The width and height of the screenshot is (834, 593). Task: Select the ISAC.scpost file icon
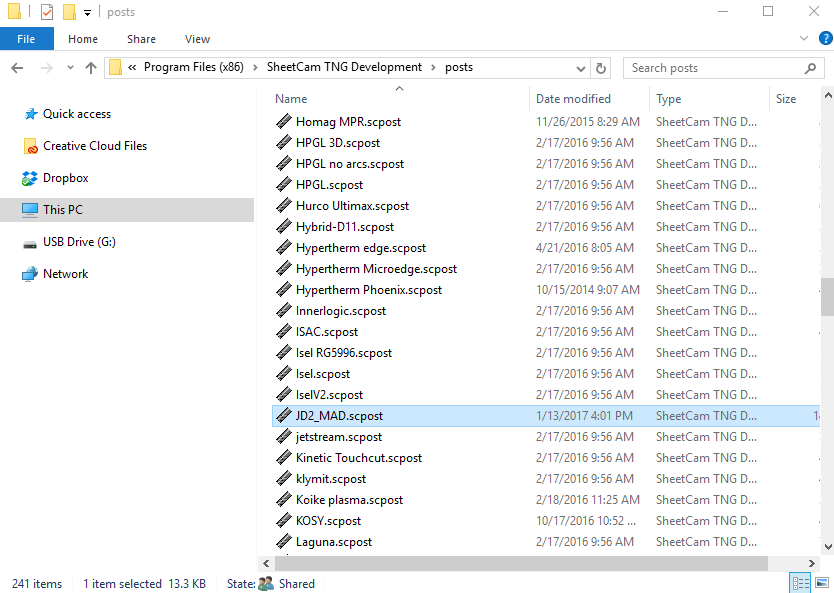click(x=284, y=331)
